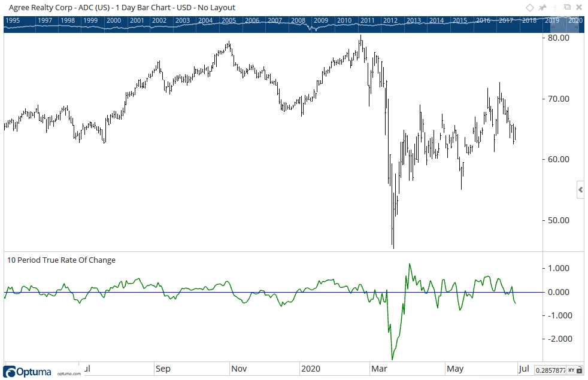Jump to 2016 in the overview timeline
The width and height of the screenshot is (588, 380).
[483, 20]
